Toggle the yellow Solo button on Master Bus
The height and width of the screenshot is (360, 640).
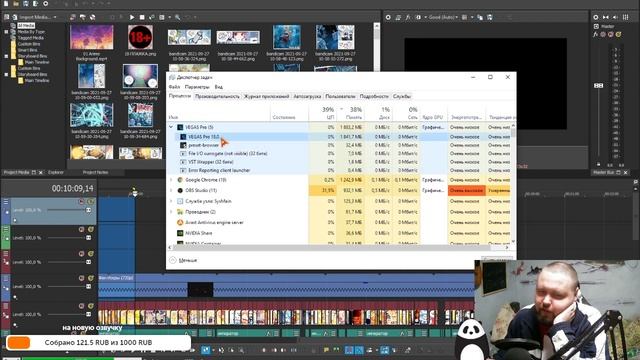(619, 35)
